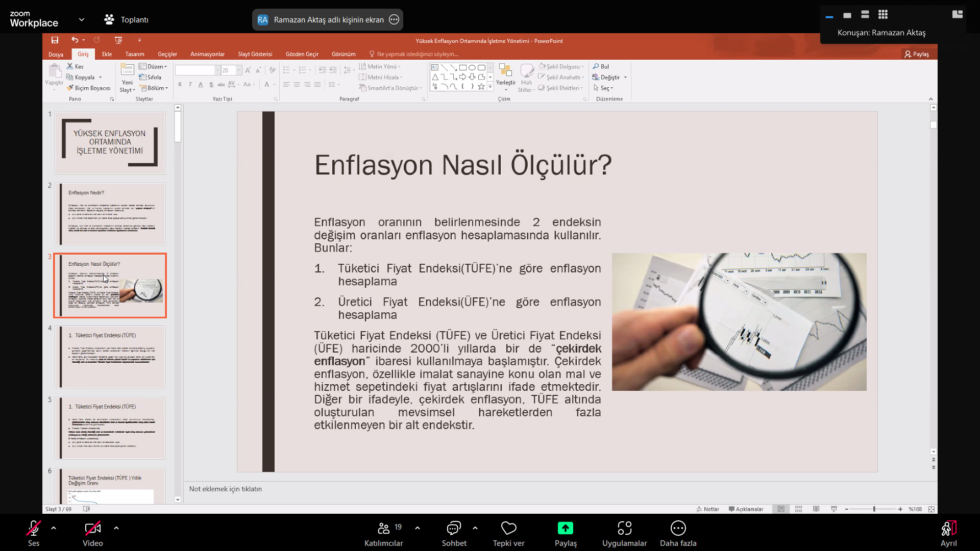Screen dimensions: 980x551
Task: Toggle Notlar notes pane in status bar
Action: 707,509
